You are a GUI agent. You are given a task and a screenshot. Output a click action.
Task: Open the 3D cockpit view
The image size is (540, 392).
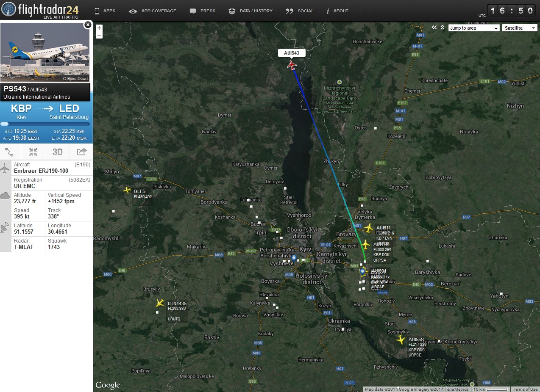point(57,152)
